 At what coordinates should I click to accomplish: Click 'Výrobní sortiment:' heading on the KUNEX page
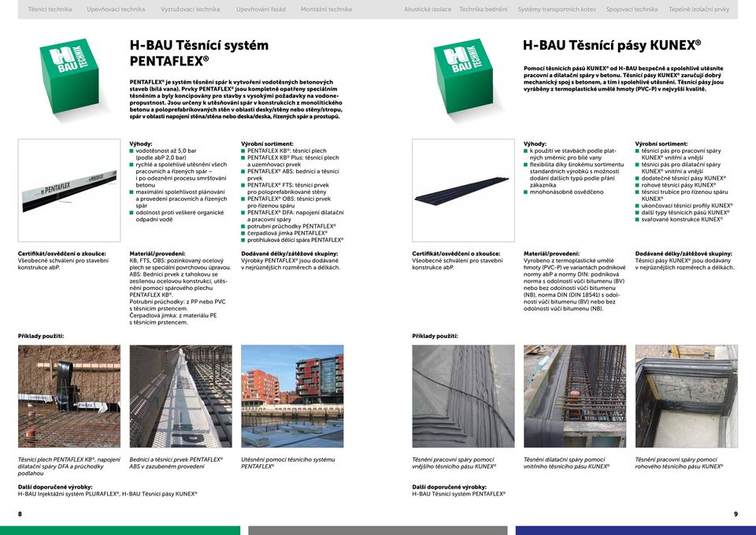[661, 143]
